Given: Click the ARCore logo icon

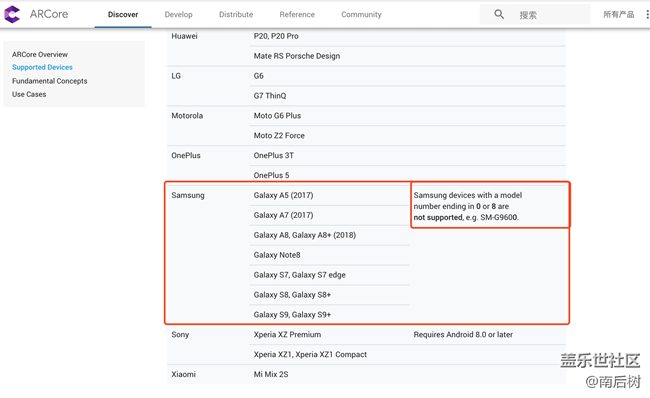Looking at the screenshot, I should point(12,14).
